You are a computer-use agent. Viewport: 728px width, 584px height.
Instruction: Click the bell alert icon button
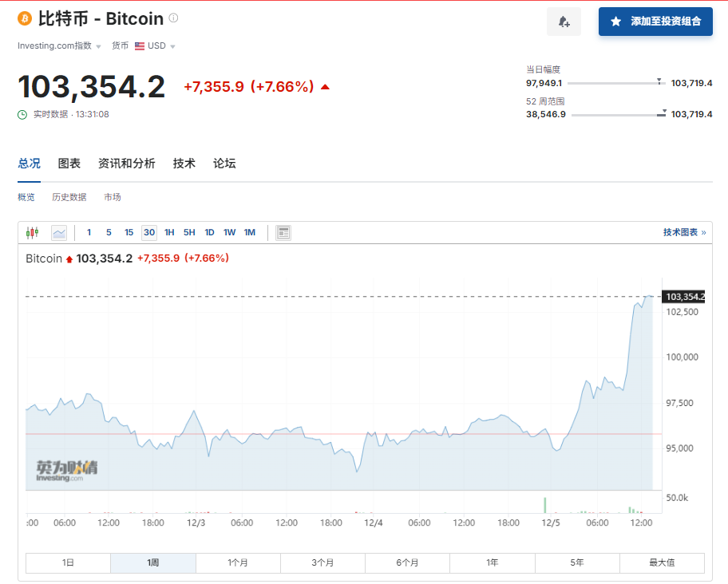564,22
